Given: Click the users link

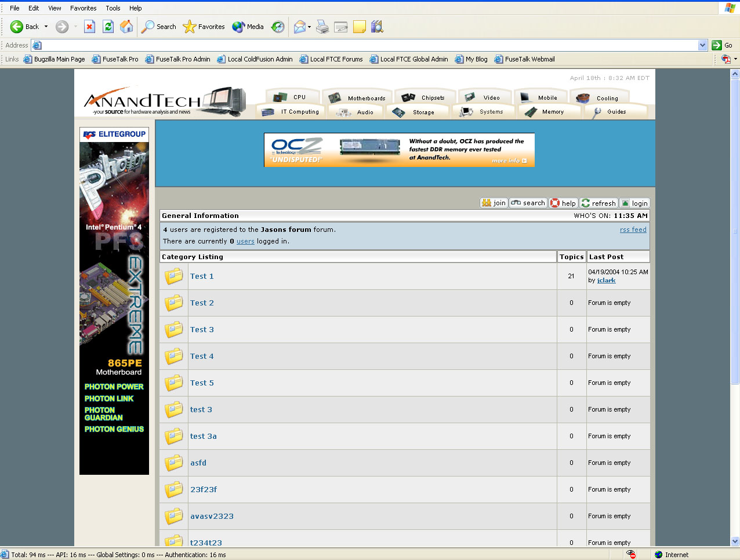Looking at the screenshot, I should [x=245, y=241].
